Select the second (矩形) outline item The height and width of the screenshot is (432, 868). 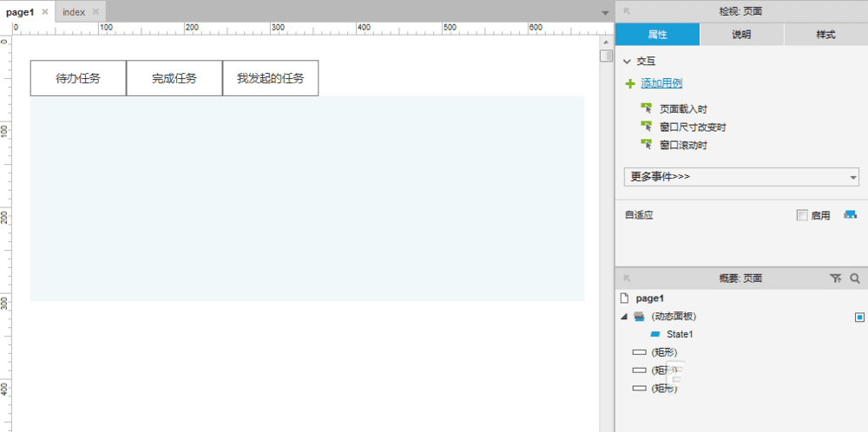pos(664,370)
